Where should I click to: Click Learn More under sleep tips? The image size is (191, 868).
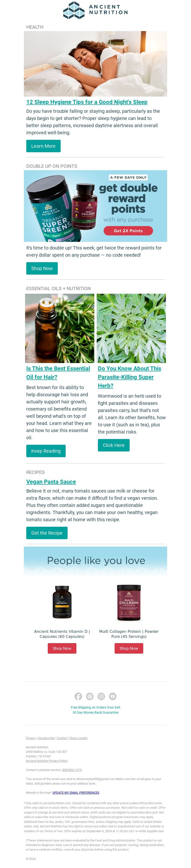[x=43, y=146]
